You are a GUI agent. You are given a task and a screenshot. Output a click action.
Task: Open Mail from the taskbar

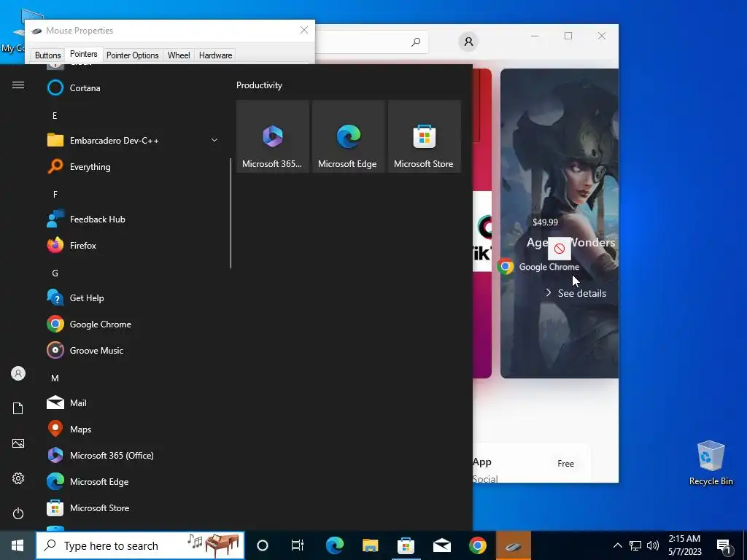(441, 545)
